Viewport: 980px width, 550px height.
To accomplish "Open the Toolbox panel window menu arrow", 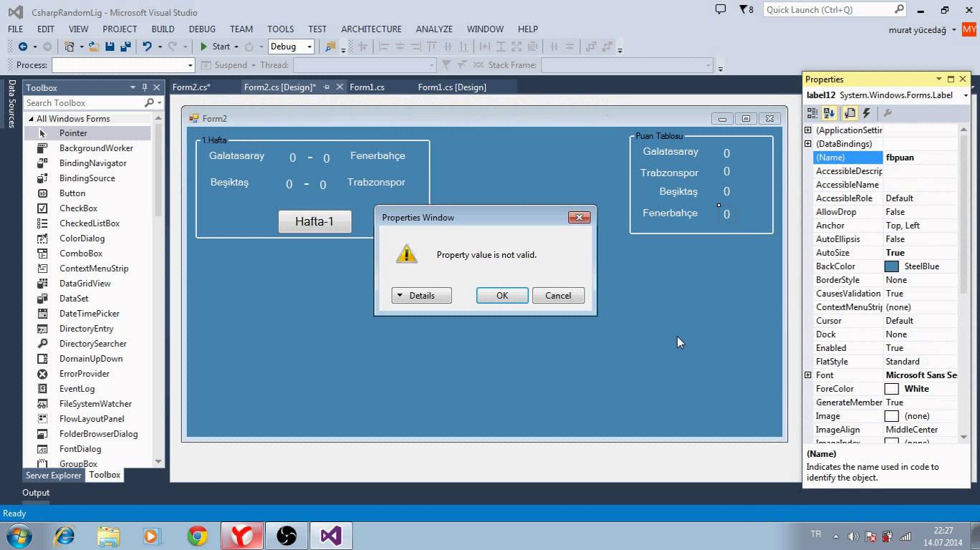I will pos(133,87).
